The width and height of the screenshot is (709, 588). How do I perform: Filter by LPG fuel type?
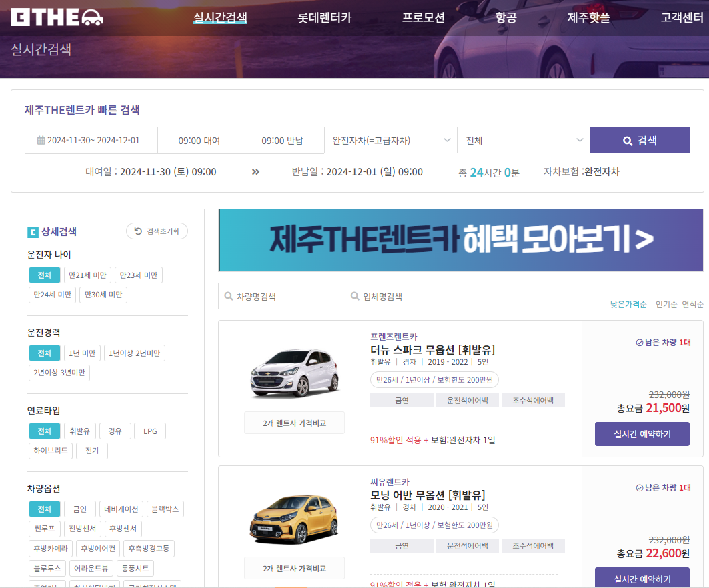click(x=150, y=431)
